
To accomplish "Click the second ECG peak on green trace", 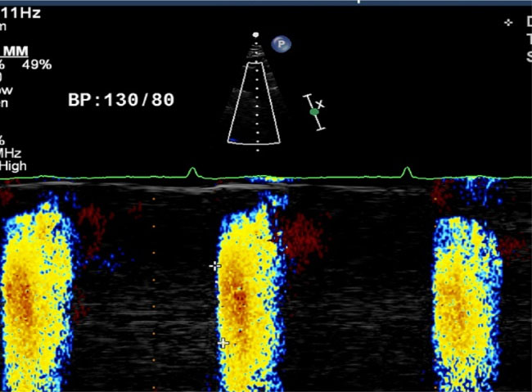I will tap(408, 171).
